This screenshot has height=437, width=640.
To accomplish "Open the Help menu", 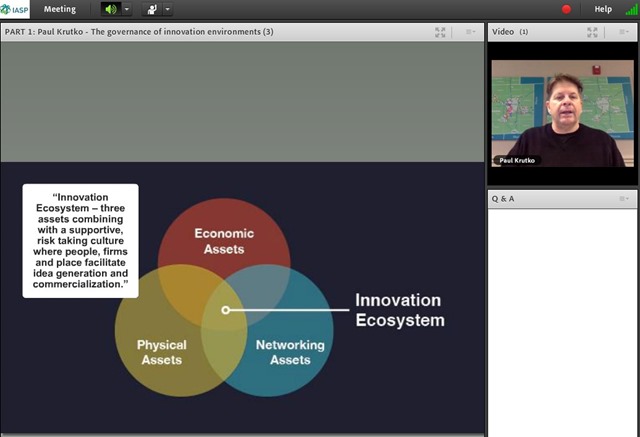I will point(603,9).
